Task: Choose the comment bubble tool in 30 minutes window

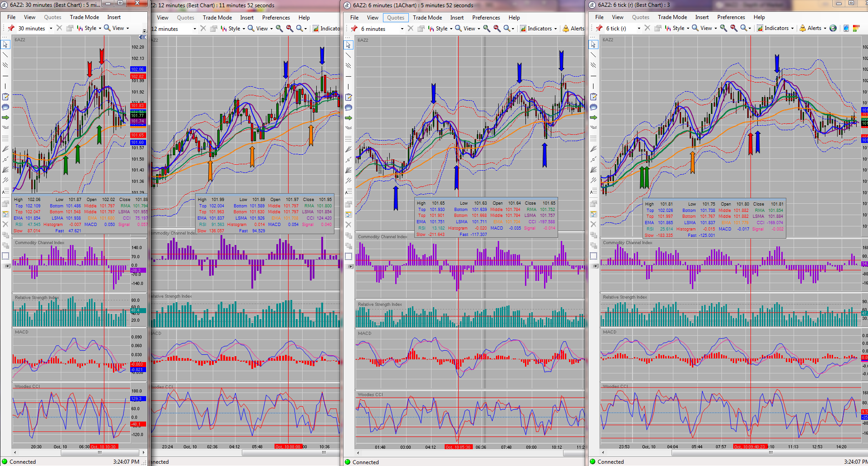Action: pos(5,107)
